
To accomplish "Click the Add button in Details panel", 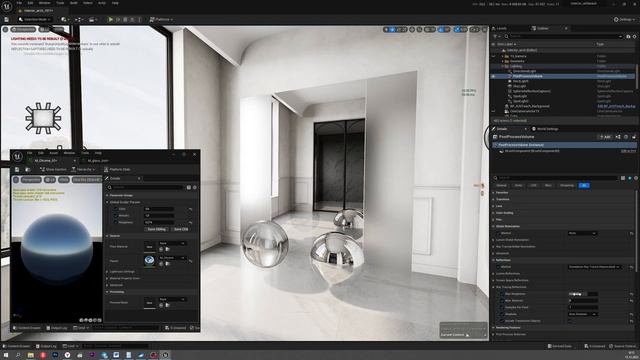I will coord(605,137).
